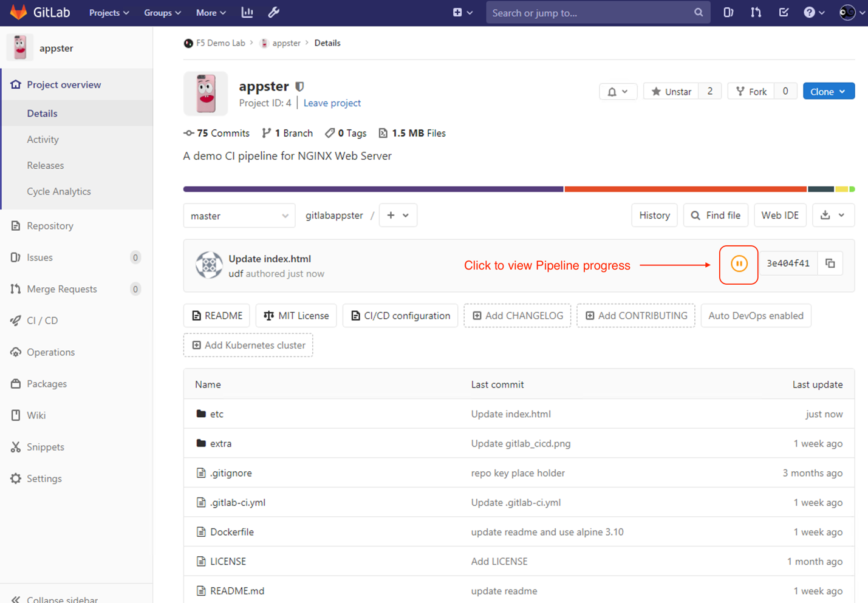Open the user avatar menu
Viewport: 868px width, 603px height.
click(852, 12)
